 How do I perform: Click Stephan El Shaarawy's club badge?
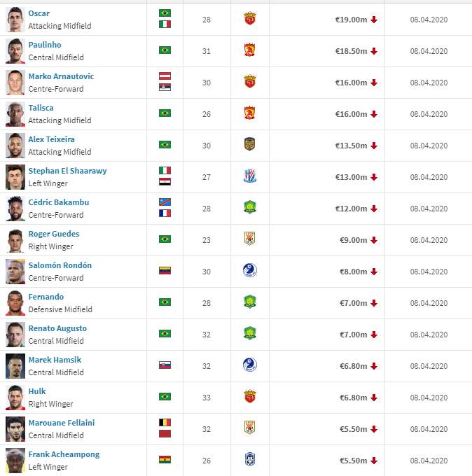click(x=250, y=176)
